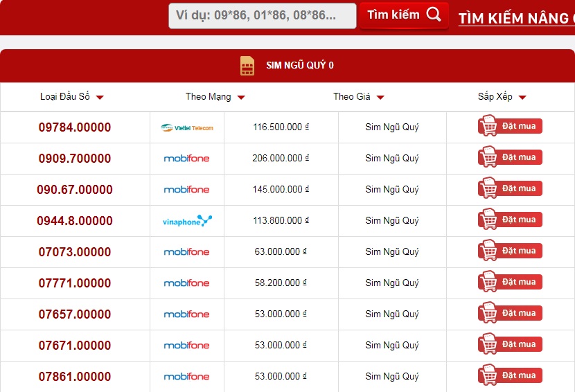Click Đặt mua for 0944.8.00000
This screenshot has width=575, height=392.
click(510, 220)
